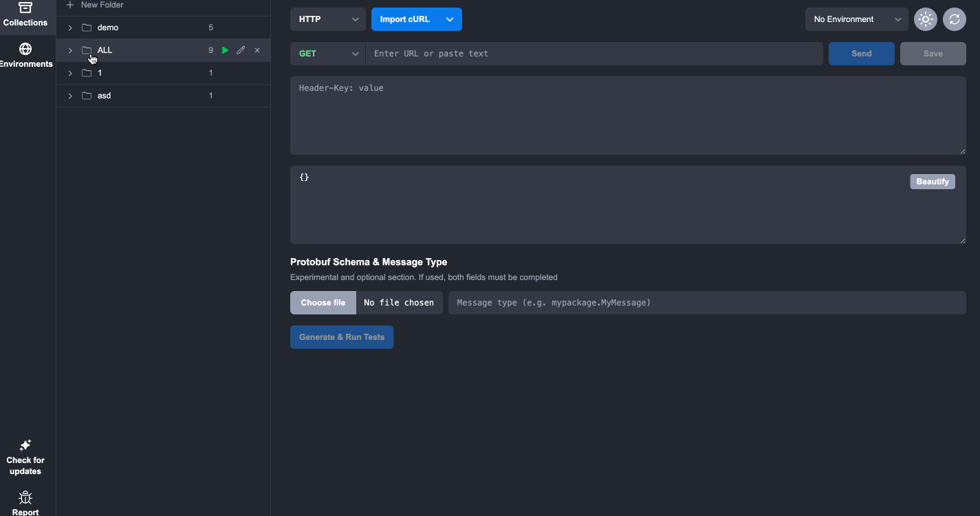Expand the asd folder

pos(69,95)
